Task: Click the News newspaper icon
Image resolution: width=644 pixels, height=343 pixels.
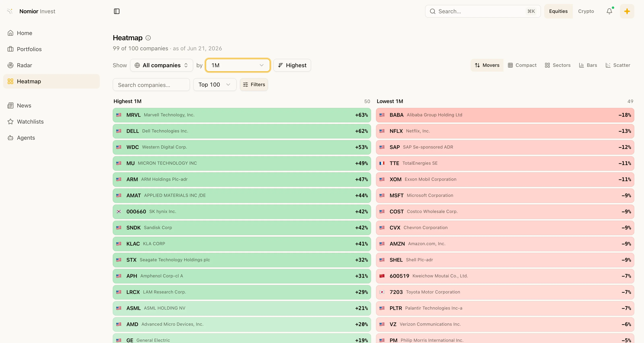Action: point(10,105)
